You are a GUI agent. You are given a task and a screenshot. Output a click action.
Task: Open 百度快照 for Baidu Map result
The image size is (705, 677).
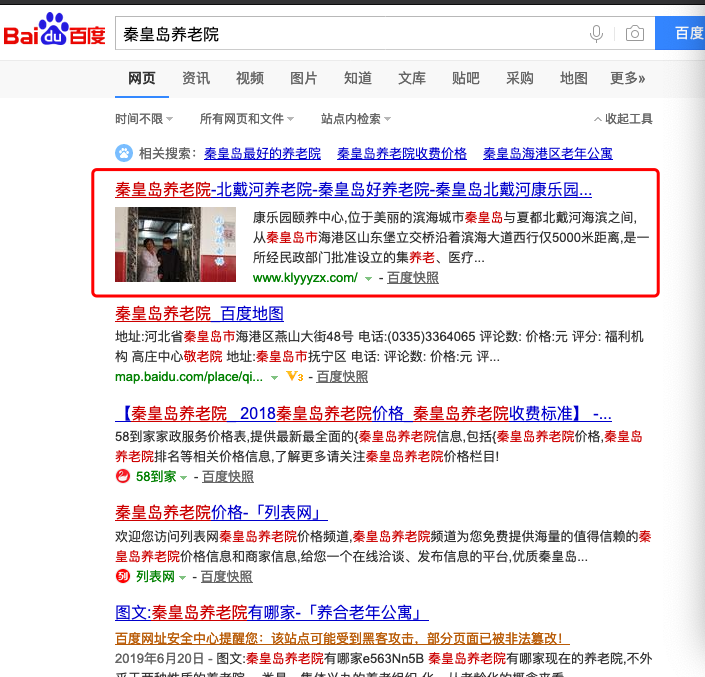[342, 377]
